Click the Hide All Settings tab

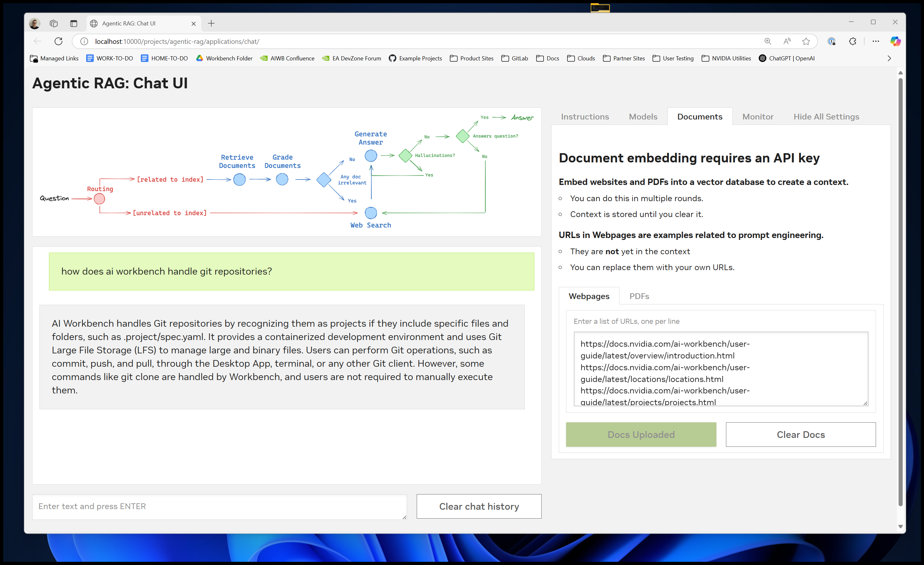click(826, 117)
